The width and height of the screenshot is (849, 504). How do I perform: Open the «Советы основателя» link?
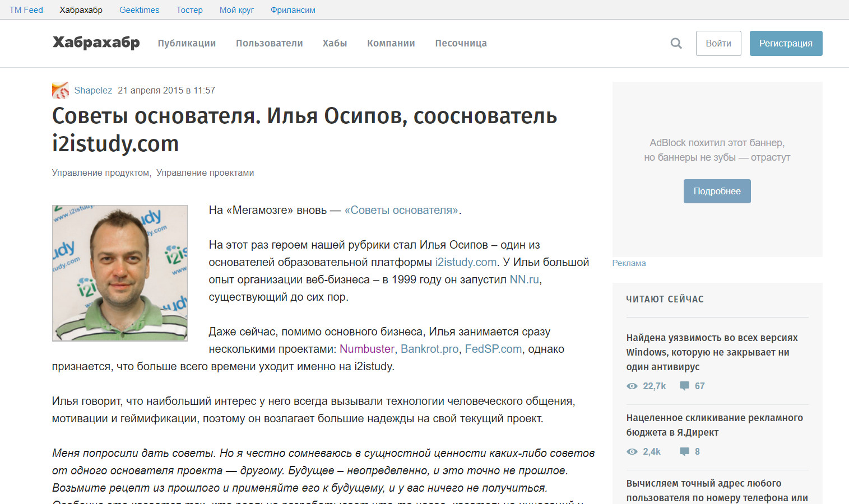tap(401, 210)
